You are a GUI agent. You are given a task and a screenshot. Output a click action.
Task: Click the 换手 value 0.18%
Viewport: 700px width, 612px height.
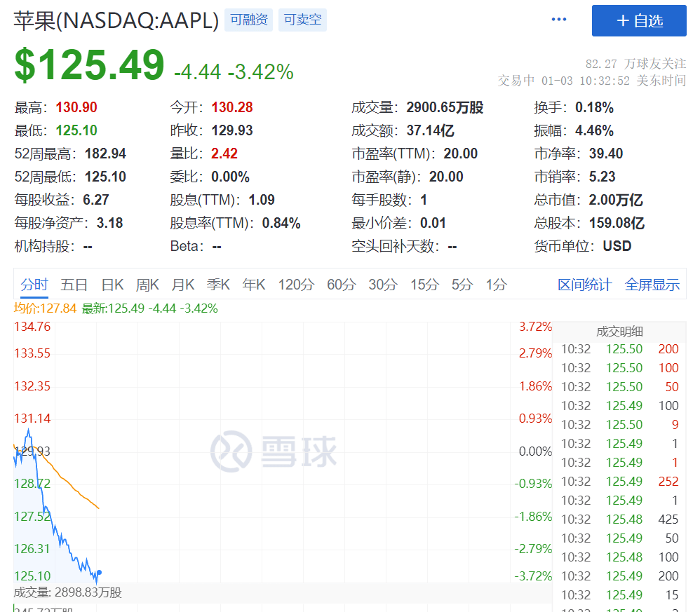[x=594, y=107]
